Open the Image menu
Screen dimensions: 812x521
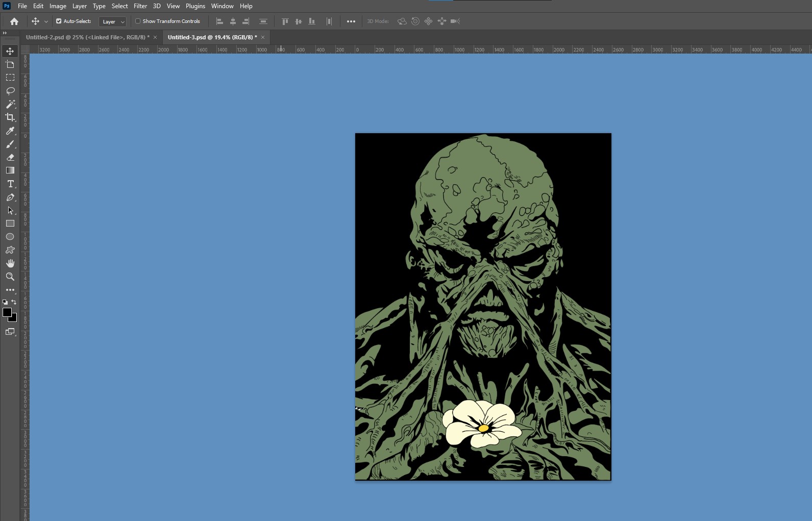(x=58, y=6)
